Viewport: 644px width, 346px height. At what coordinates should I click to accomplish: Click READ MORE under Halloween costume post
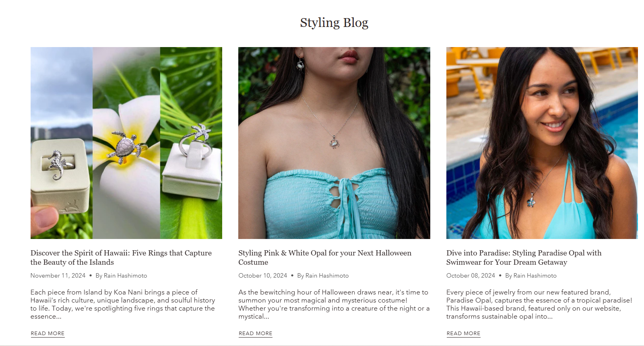256,334
